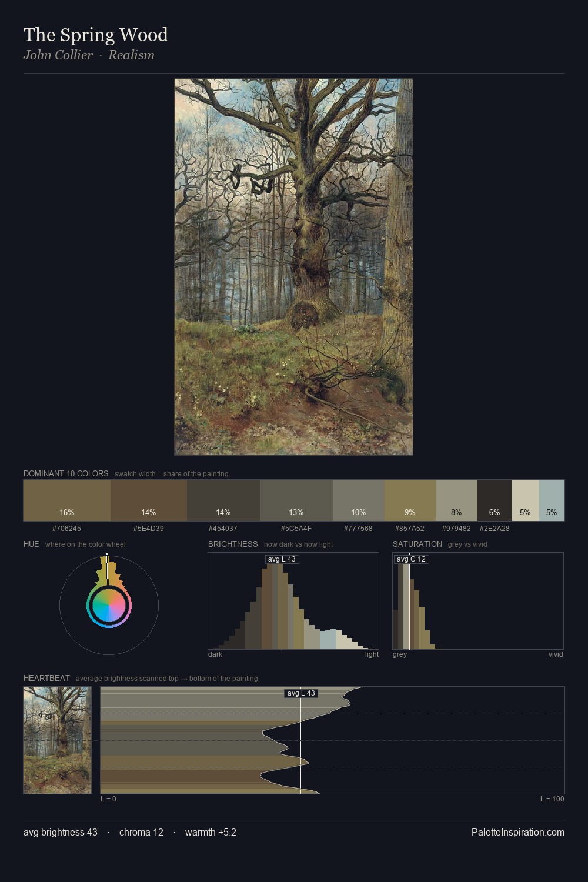Click the main Spring Wood painting image

293,267
